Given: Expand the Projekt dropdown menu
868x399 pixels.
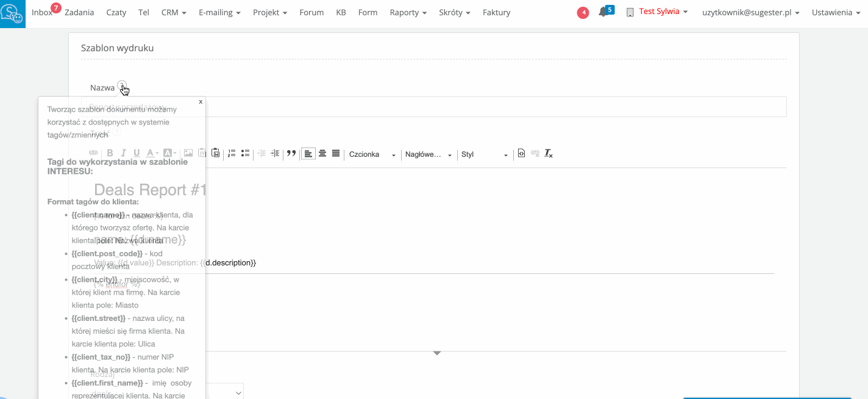Looking at the screenshot, I should pos(270,12).
